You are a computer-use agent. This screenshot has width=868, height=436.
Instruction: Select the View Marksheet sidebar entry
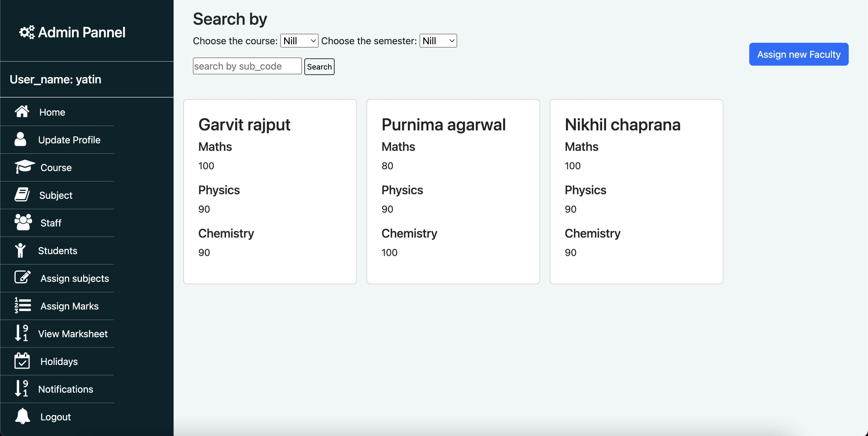pyautogui.click(x=73, y=333)
